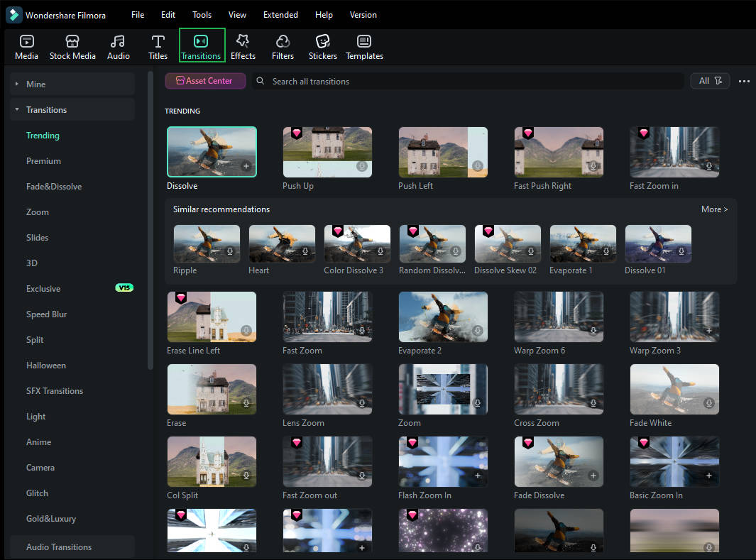The image size is (756, 560).
Task: Open the Filters tab
Action: pos(283,48)
